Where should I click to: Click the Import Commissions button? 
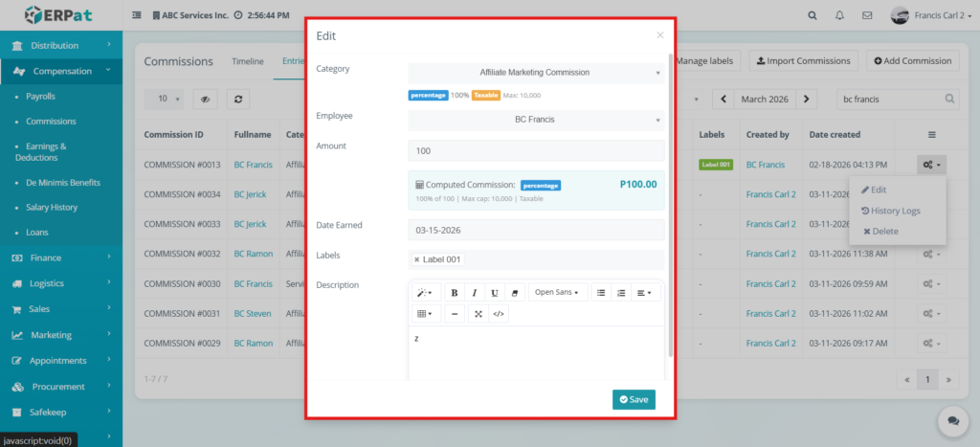click(803, 60)
